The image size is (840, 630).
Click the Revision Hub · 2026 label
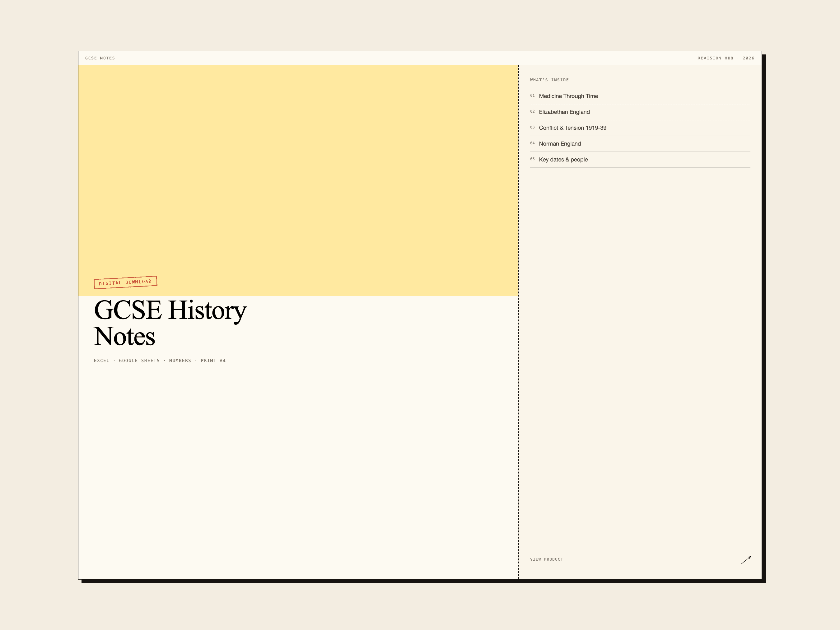click(726, 58)
